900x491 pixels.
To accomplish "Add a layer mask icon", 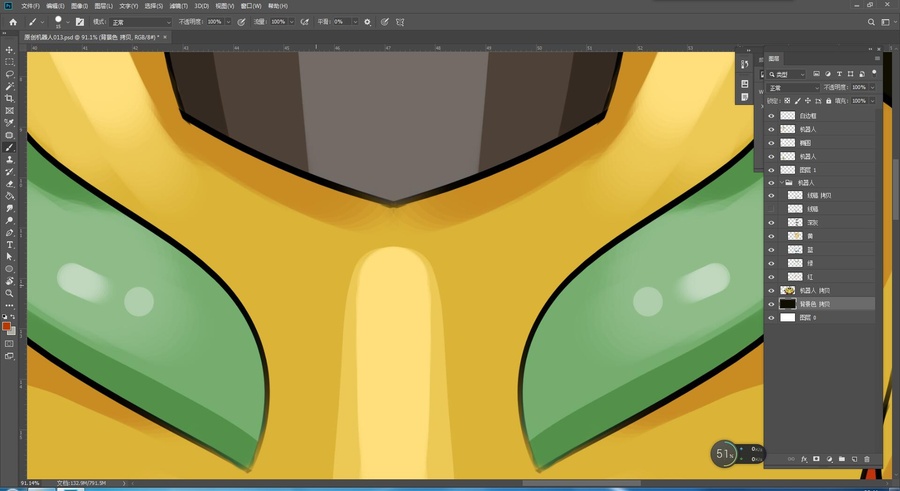I will (816, 459).
